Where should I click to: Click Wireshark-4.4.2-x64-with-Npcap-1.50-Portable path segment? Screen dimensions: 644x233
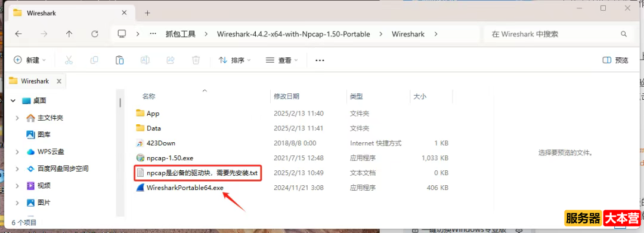(x=293, y=34)
